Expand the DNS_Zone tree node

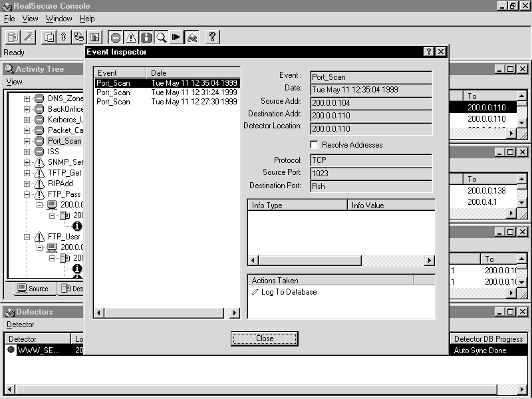[27, 98]
